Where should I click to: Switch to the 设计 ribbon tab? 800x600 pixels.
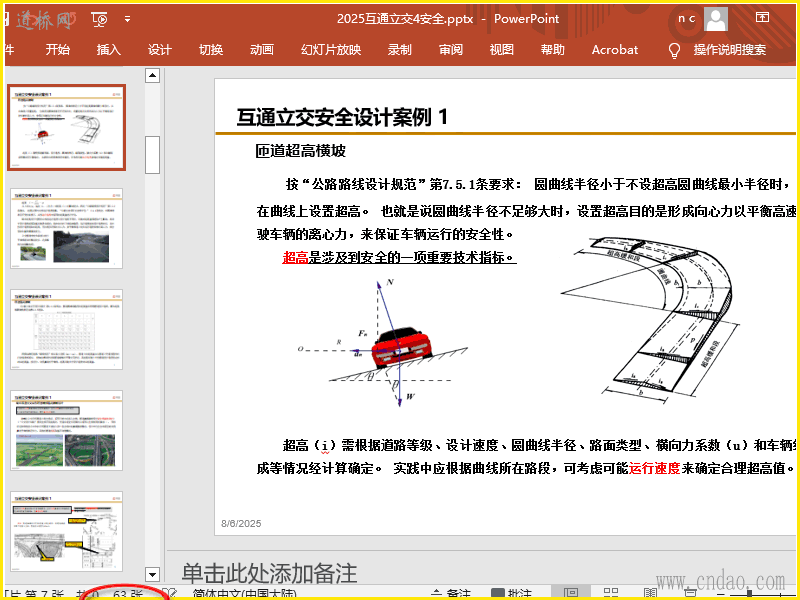pos(160,50)
